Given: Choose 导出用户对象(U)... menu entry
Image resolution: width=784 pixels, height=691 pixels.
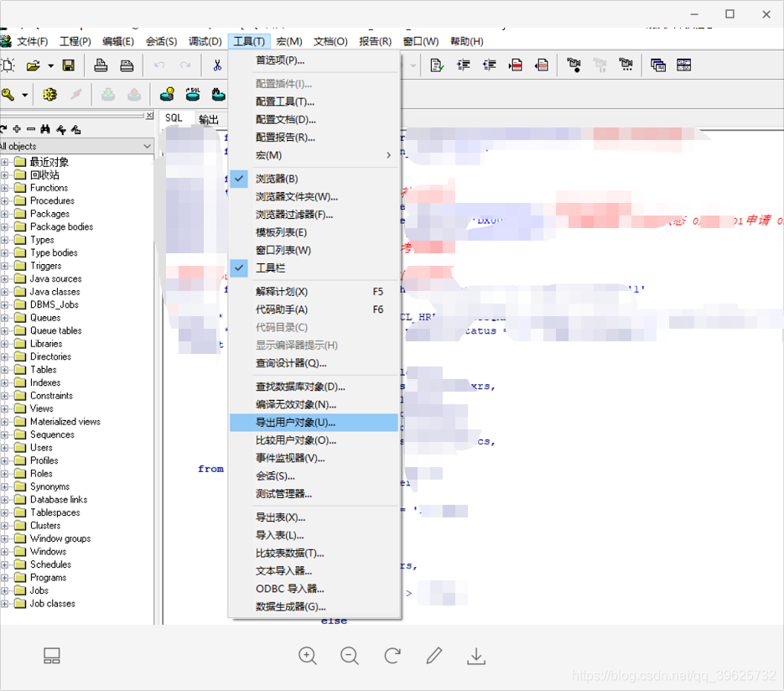Looking at the screenshot, I should pyautogui.click(x=314, y=423).
